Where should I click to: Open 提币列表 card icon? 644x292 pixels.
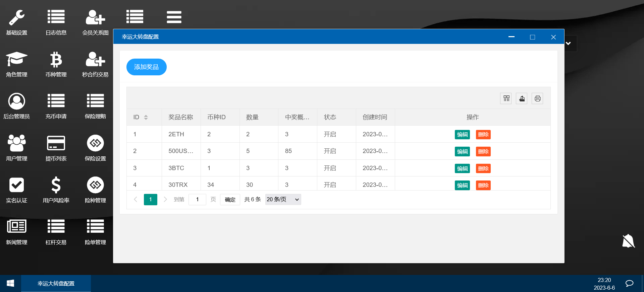56,143
